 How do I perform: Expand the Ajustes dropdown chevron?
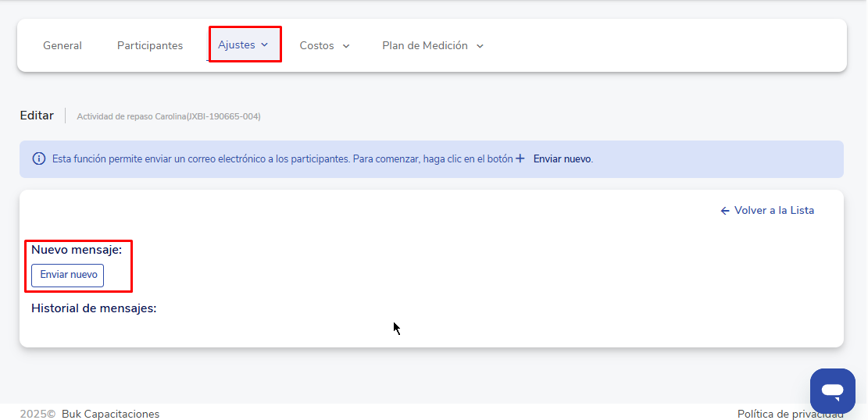pos(265,45)
